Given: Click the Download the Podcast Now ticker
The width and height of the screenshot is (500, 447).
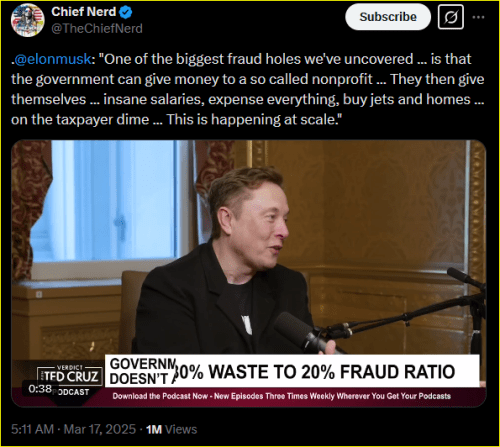Looking at the screenshot, I should (282, 396).
